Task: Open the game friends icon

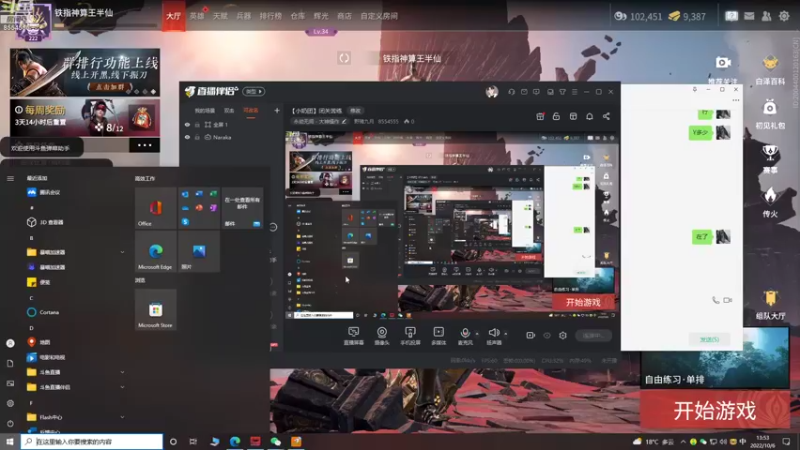Action: tap(766, 16)
